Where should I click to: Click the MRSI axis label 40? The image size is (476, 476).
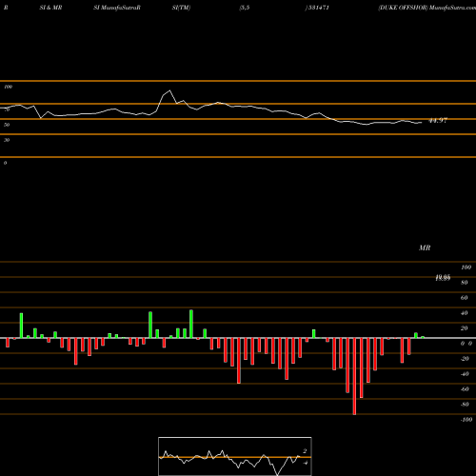[465, 313]
